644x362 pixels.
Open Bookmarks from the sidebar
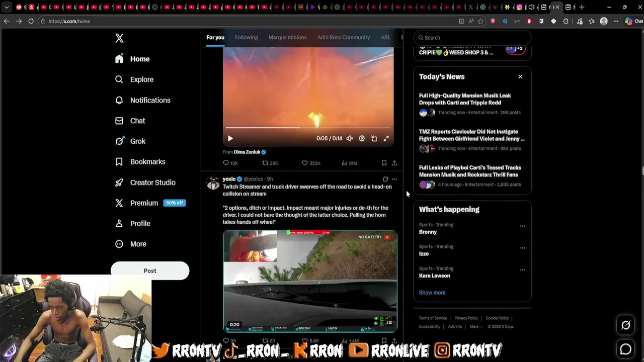tap(140, 162)
